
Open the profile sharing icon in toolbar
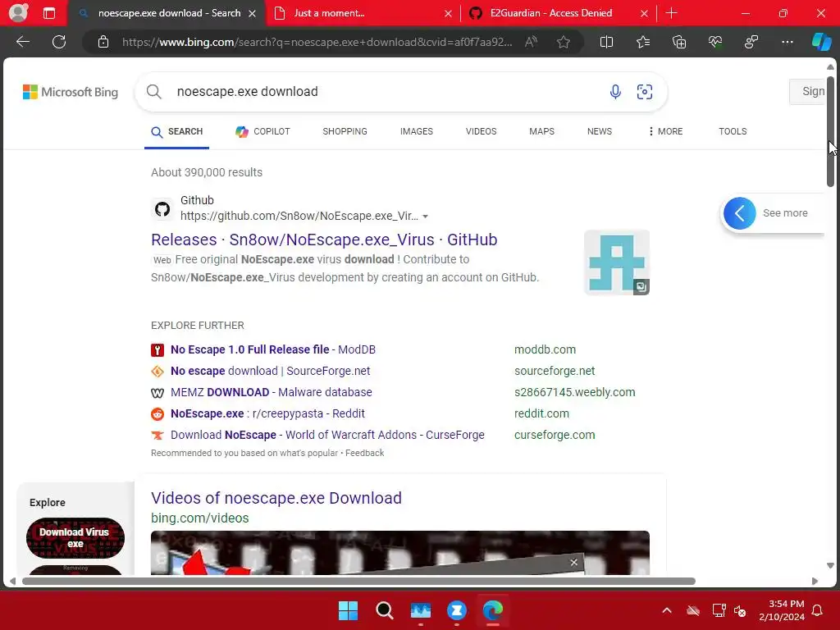[751, 42]
